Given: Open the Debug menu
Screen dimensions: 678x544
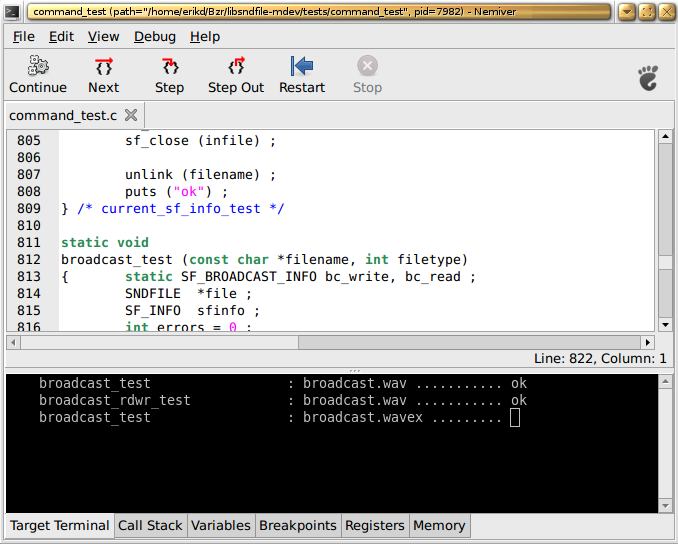Looking at the screenshot, I should click(x=155, y=37).
